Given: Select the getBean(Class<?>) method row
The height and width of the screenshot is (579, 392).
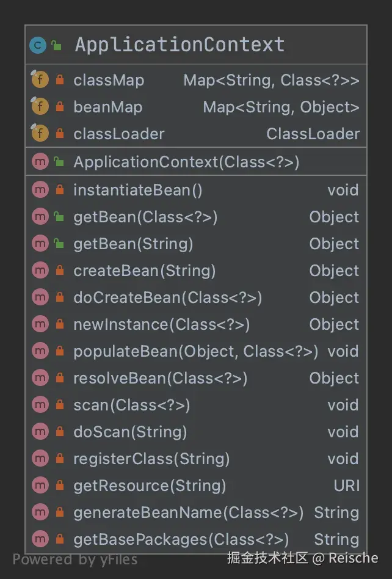Looking at the screenshot, I should (x=145, y=217).
